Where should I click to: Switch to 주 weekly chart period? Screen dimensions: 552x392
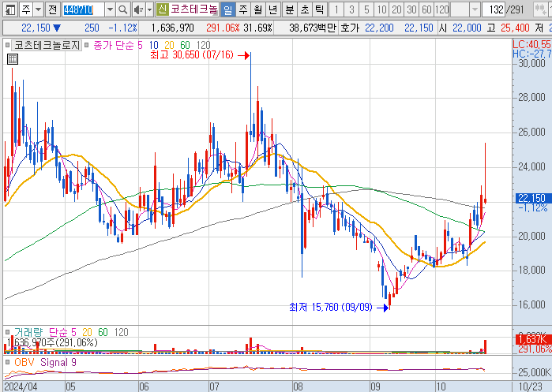243,9
